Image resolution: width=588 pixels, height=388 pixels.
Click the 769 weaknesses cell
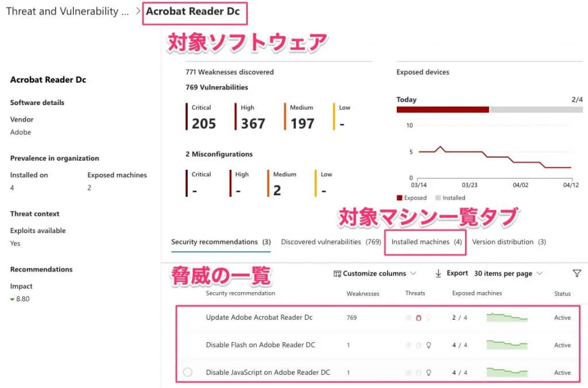coord(351,317)
